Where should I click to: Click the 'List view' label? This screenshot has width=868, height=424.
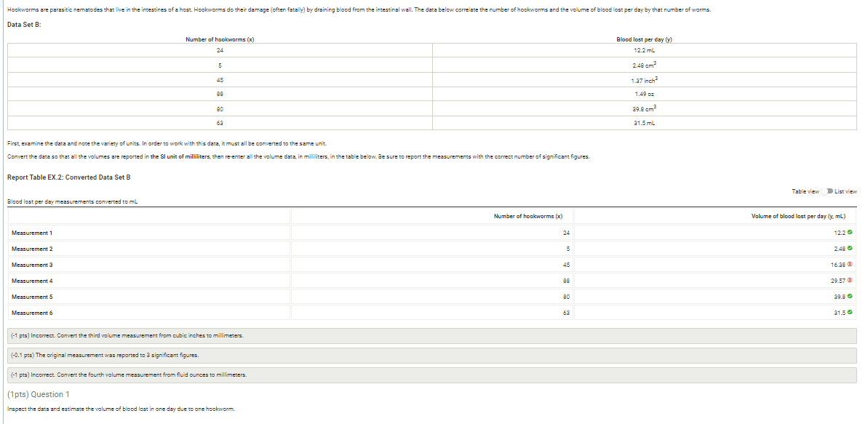(x=845, y=191)
